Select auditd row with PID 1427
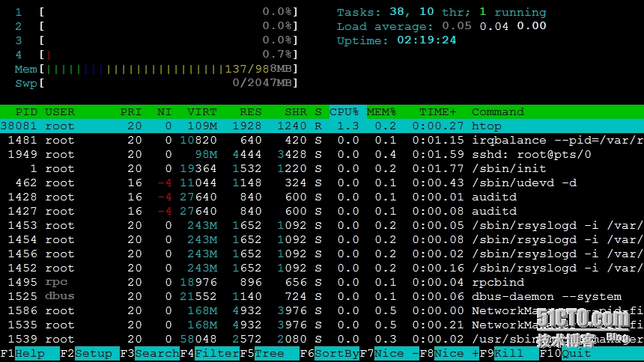Viewport: 644px width, 362px height. (x=322, y=212)
